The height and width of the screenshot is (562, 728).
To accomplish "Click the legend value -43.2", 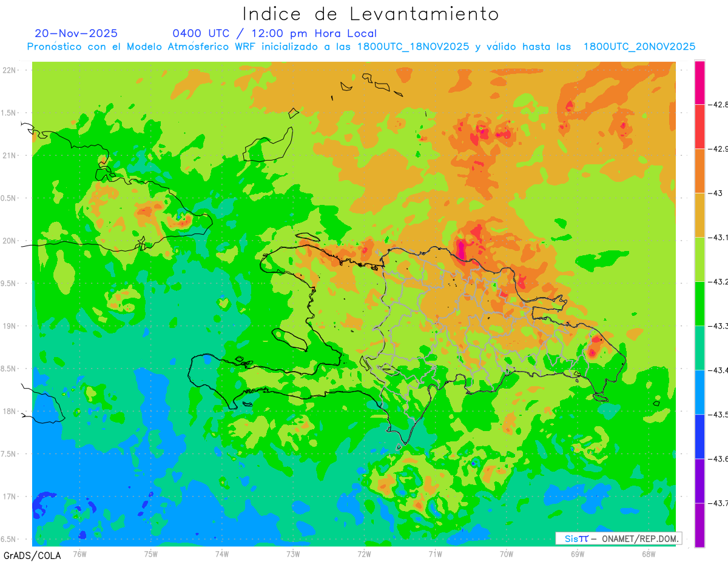I will click(718, 282).
